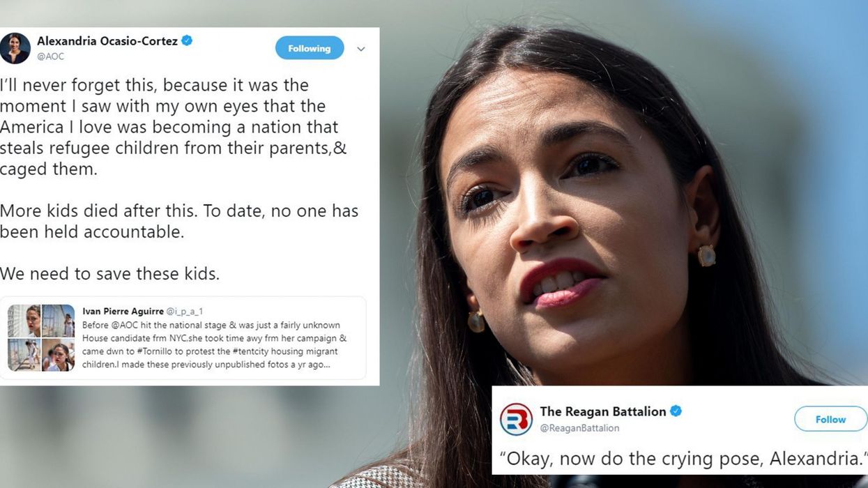
Task: Open the @ReaganBattalion handle
Action: [579, 428]
